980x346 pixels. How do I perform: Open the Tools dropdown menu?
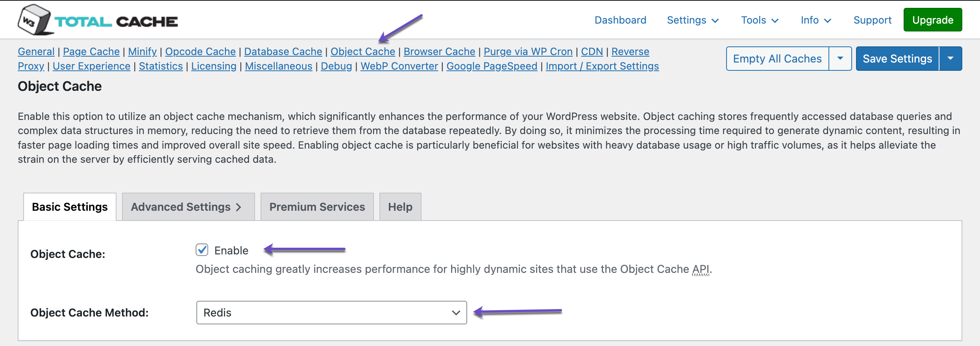coord(760,20)
